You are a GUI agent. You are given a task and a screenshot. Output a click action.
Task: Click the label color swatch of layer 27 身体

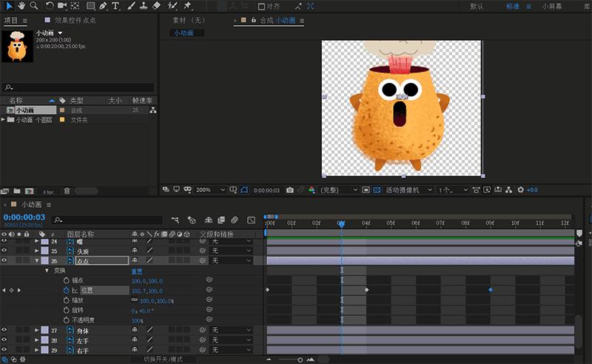[x=44, y=330]
